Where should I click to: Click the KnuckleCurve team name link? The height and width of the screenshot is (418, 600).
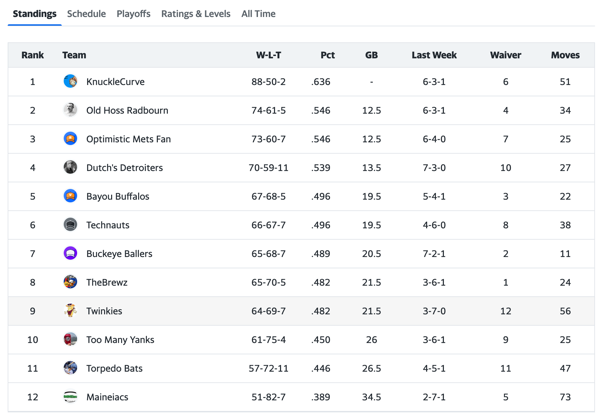[115, 82]
